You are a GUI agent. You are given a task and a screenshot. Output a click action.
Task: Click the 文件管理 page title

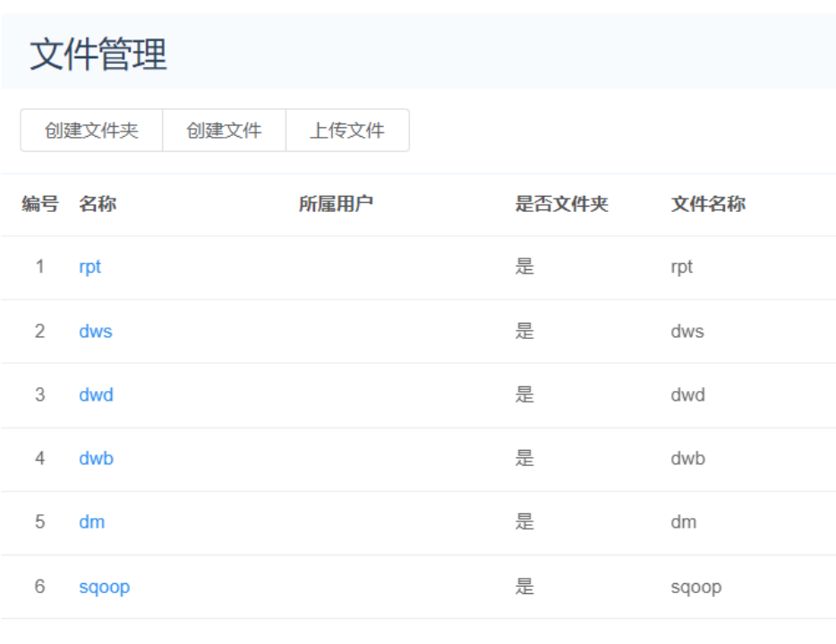[98, 55]
